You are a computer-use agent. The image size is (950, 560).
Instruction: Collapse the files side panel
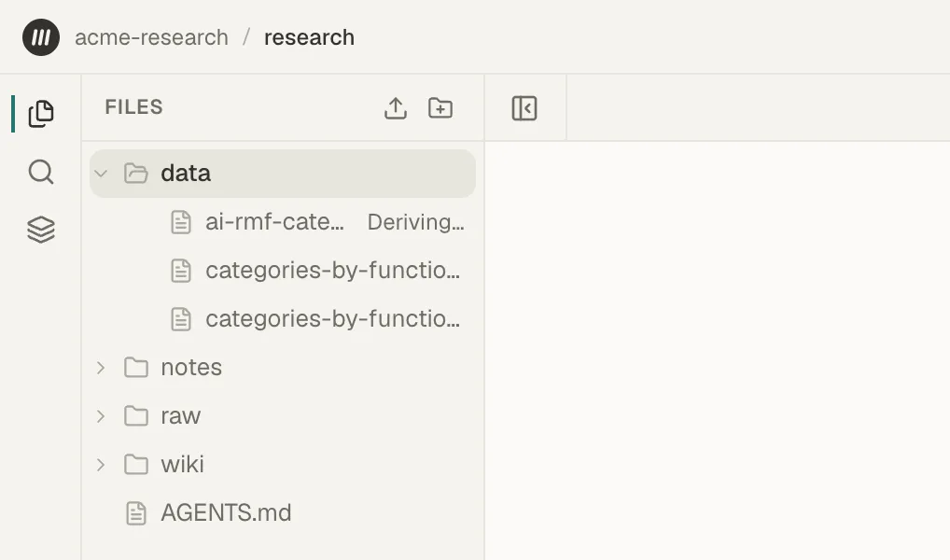(524, 108)
